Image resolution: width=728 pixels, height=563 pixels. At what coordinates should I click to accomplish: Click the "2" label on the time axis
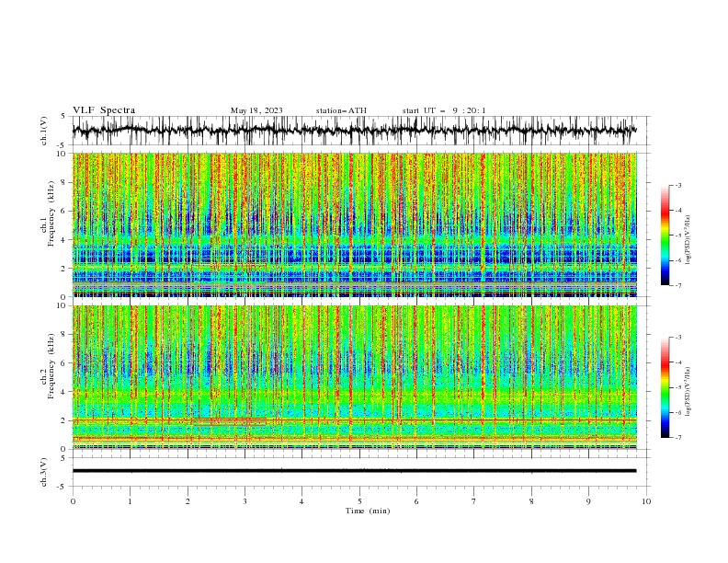[188, 501]
